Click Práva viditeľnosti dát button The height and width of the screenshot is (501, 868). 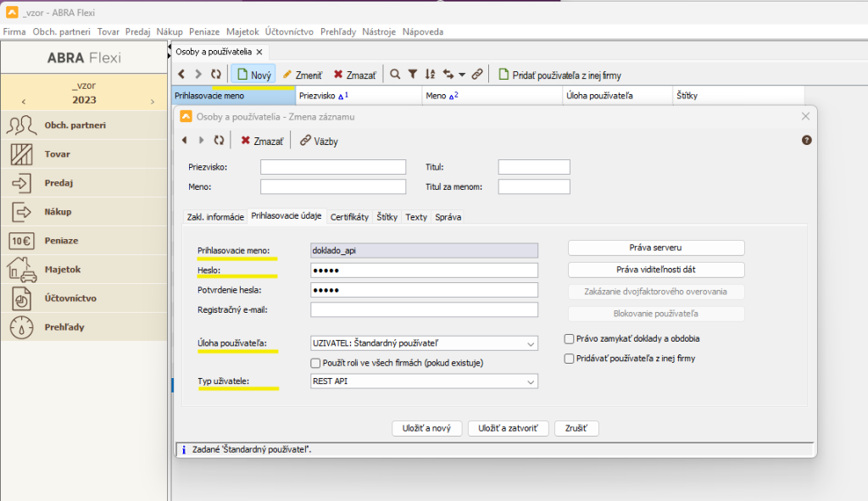click(656, 270)
